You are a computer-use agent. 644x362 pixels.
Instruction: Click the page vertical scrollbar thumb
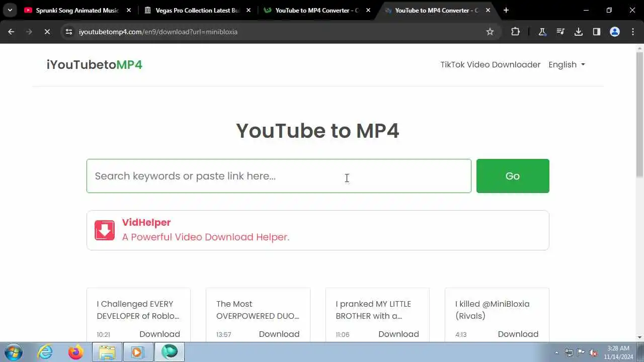pos(639,114)
